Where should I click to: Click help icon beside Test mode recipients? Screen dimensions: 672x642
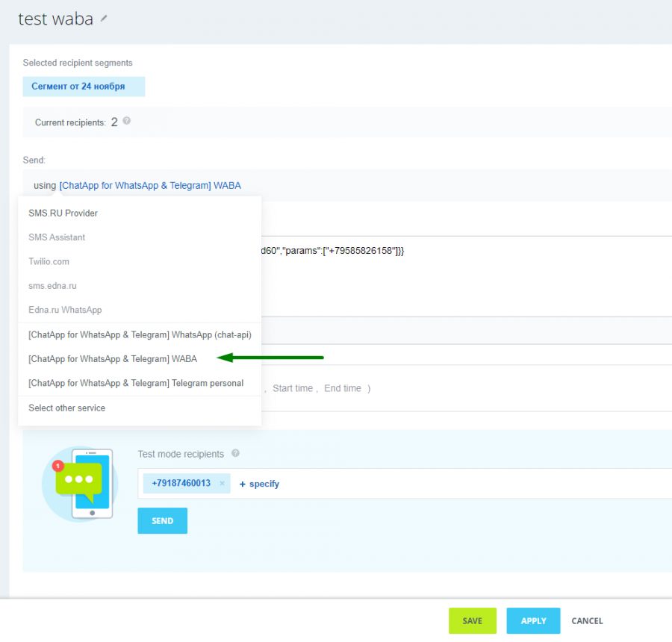(x=235, y=453)
